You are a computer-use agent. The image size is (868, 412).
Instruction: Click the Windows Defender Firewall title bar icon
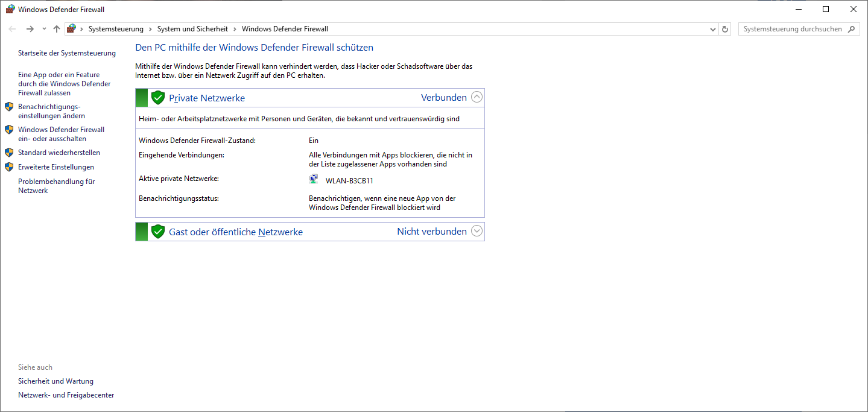[x=10, y=9]
